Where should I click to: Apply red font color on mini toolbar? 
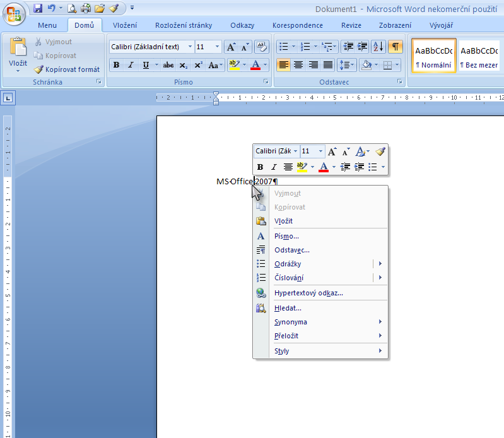coord(324,167)
